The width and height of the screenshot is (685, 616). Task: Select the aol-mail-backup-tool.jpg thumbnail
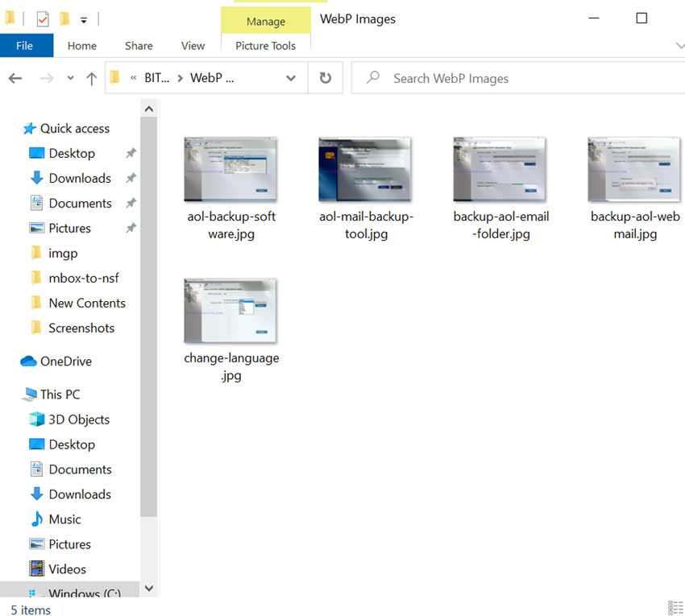point(365,169)
